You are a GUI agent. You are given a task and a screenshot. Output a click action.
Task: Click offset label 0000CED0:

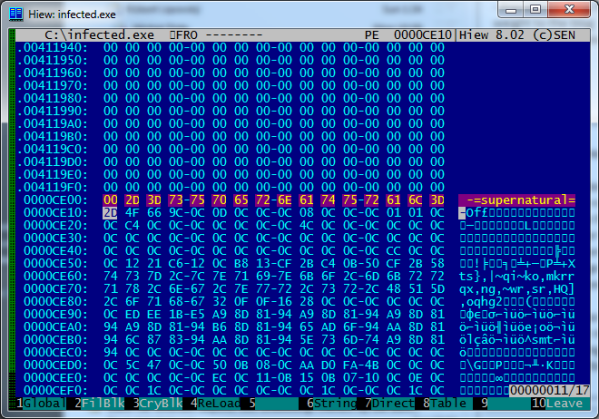coord(55,365)
